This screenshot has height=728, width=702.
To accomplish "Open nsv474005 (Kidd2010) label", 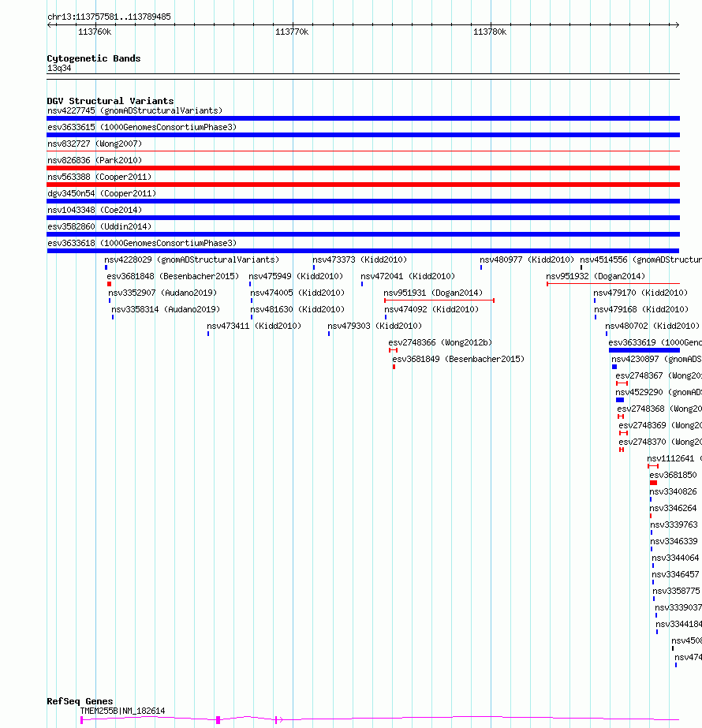I will (297, 293).
